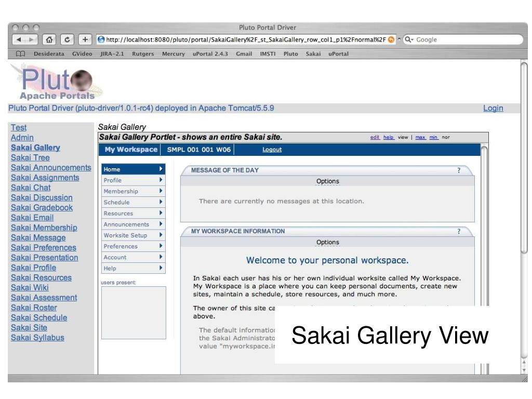Viewport: 532px width, 399px height.
Task: Select Worksite Setup in the workspace menu
Action: coord(134,235)
